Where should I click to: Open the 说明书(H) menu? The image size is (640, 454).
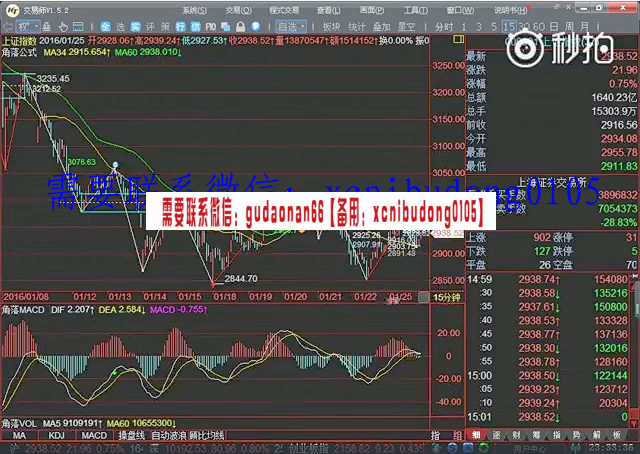(x=511, y=10)
